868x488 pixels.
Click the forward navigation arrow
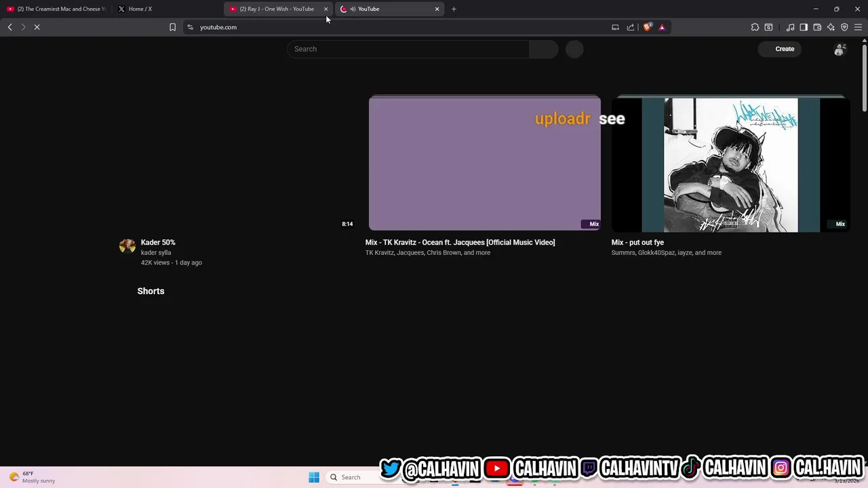click(23, 27)
